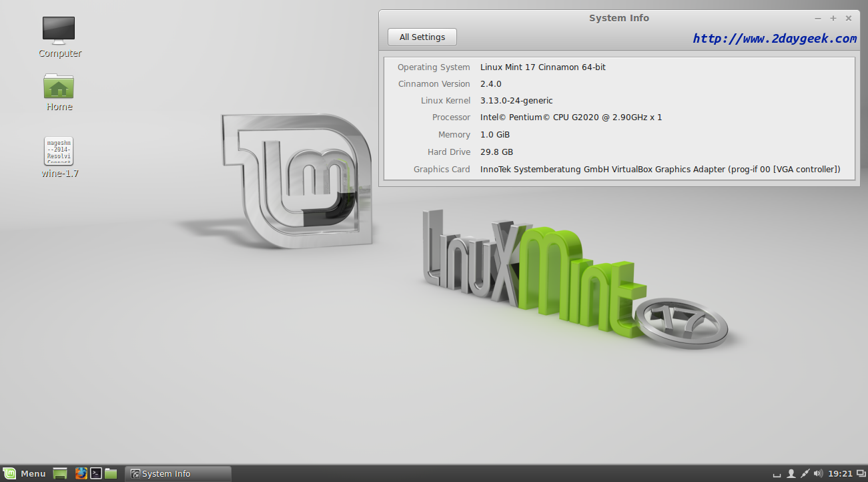Click the All Settings button
The width and height of the screenshot is (868, 482).
[x=422, y=37]
